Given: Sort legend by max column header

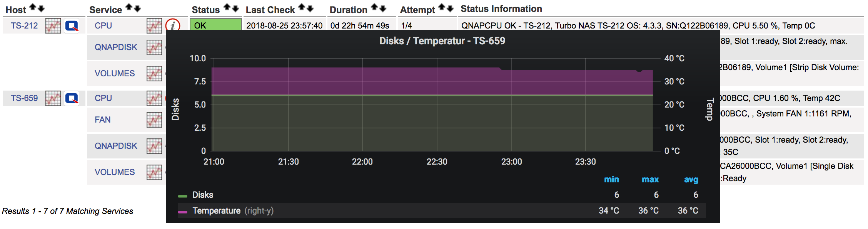Looking at the screenshot, I should coord(650,180).
